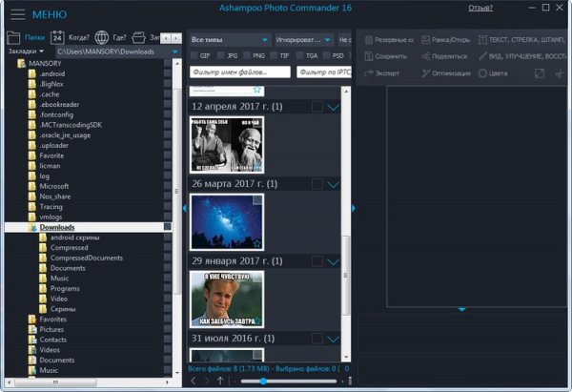Viewport: 572px width, 392px height.
Task: Click the Оптимизация tool icon
Action: pyautogui.click(x=423, y=72)
